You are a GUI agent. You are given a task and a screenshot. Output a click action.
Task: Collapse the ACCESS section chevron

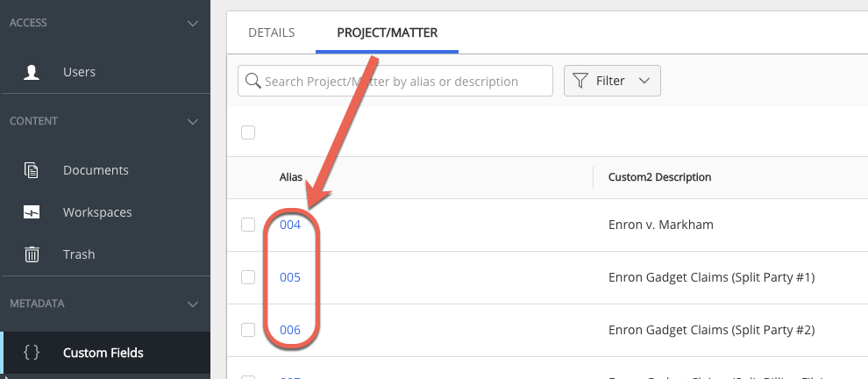click(194, 23)
